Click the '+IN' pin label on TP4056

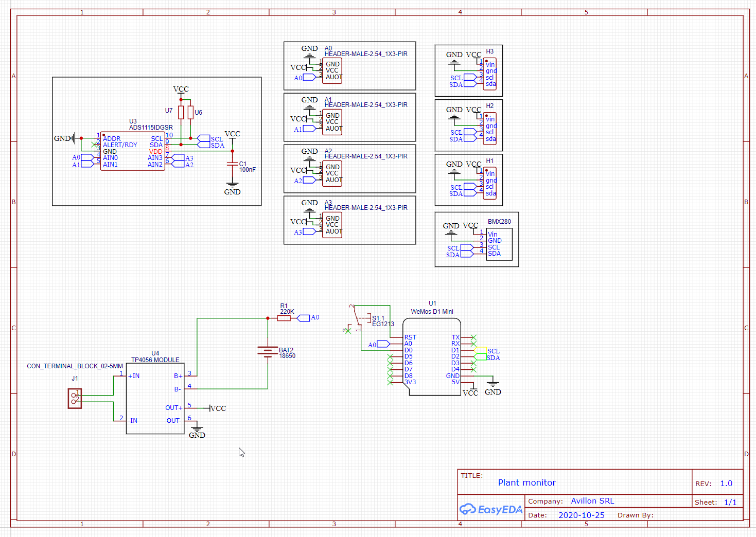(x=134, y=376)
